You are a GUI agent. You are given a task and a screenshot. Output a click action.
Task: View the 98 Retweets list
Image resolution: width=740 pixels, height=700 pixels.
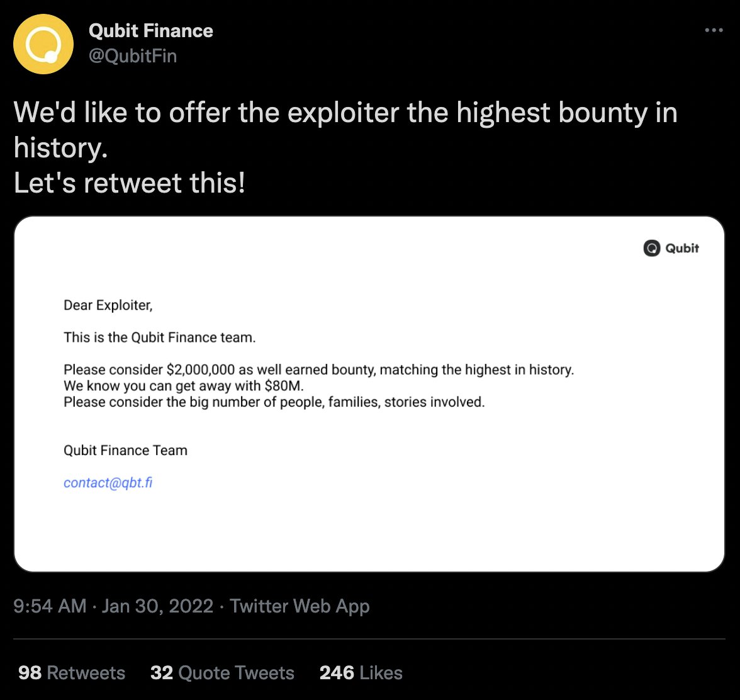click(x=72, y=673)
